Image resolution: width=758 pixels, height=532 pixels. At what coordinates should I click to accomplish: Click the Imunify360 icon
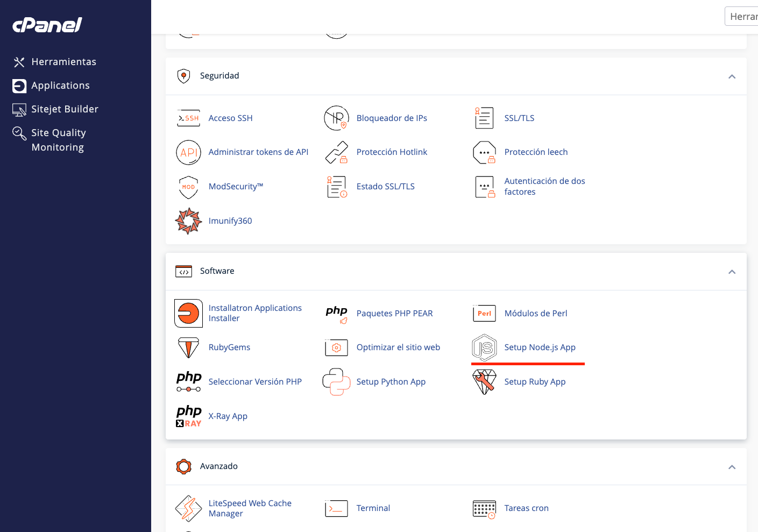click(188, 221)
